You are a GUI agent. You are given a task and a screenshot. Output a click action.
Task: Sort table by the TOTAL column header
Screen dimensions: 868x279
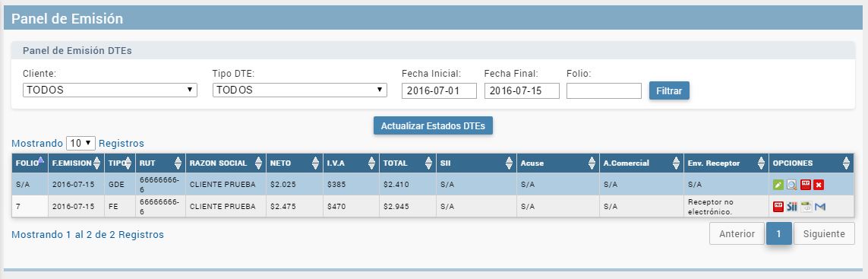[408, 163]
